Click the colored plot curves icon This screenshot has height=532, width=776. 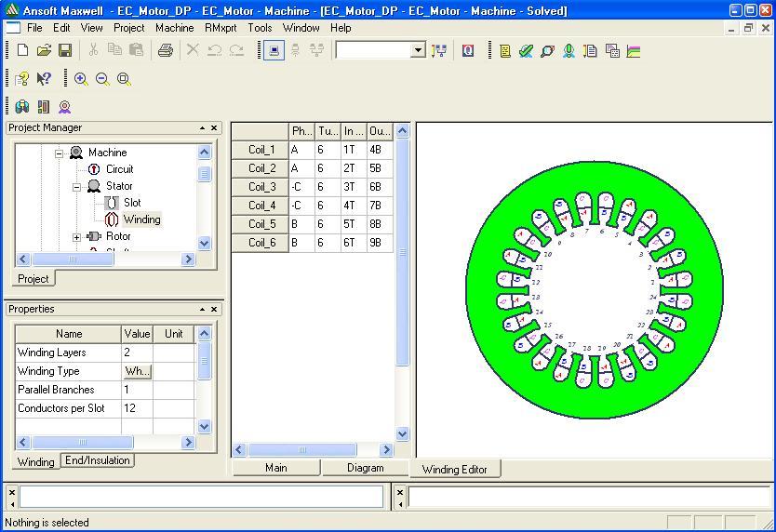point(634,50)
